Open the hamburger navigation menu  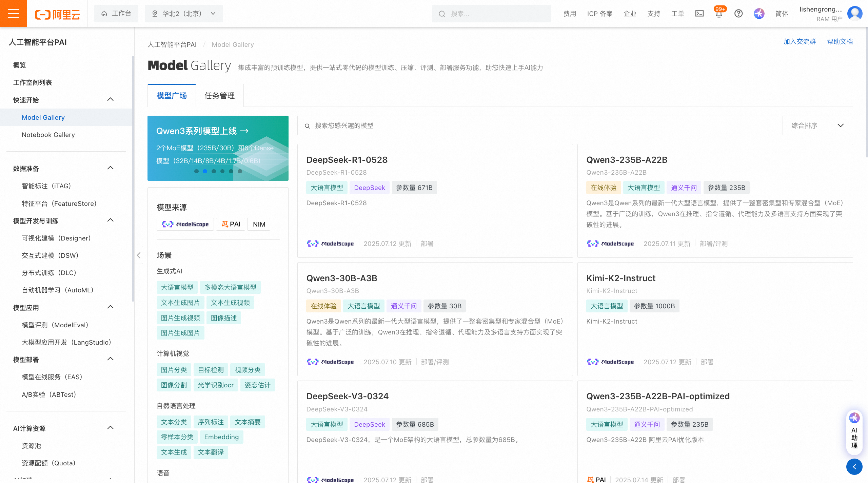13,14
